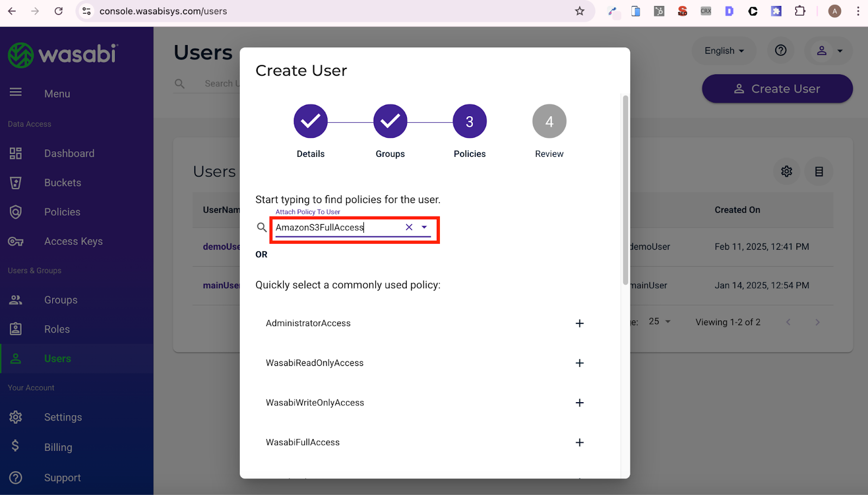
Task: Click the Search Users field
Action: coord(221,84)
